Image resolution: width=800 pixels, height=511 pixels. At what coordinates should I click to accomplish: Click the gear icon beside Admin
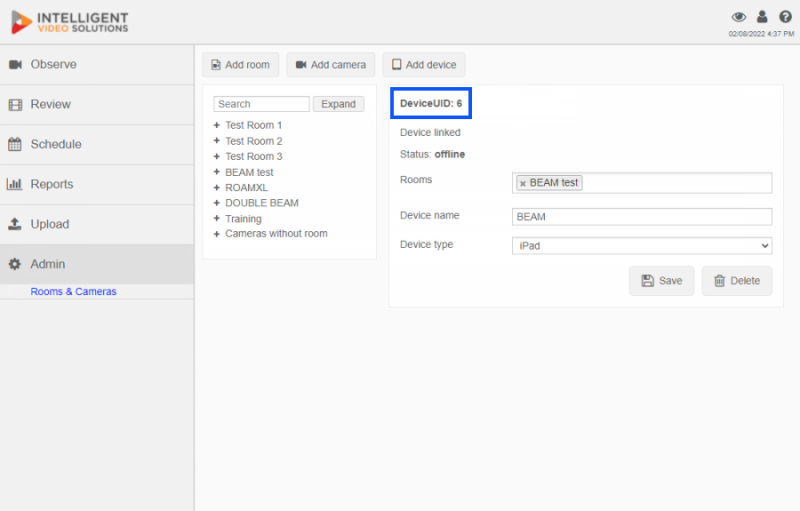point(15,264)
